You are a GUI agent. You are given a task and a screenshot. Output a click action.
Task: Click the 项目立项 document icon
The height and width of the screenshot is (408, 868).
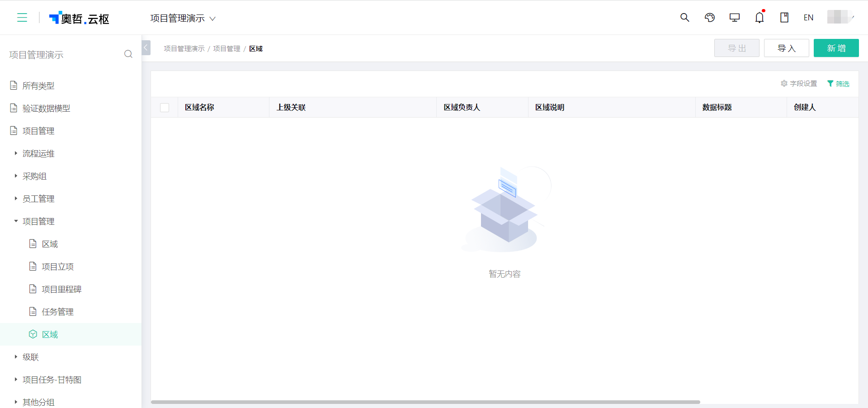coord(33,266)
